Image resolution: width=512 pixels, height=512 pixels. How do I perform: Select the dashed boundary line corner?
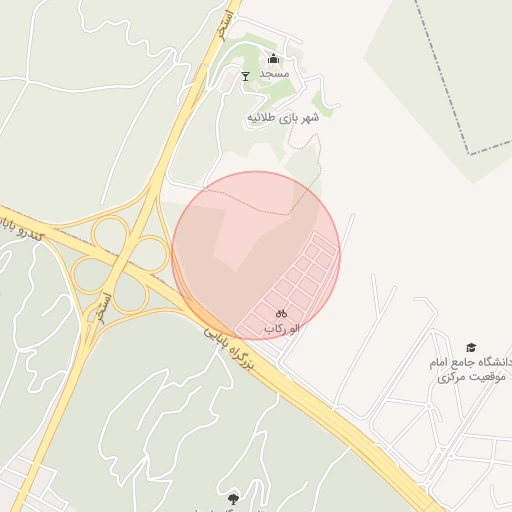[x=470, y=153]
